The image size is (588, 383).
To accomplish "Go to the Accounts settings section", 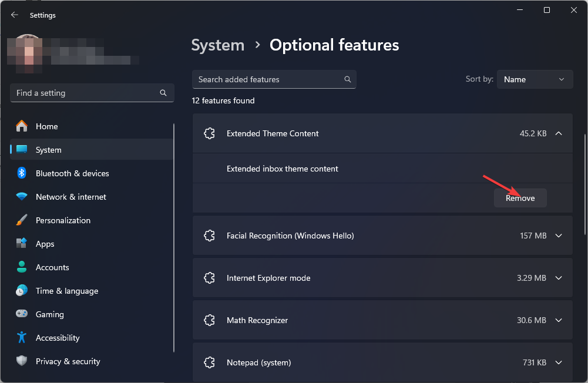I will tap(52, 267).
